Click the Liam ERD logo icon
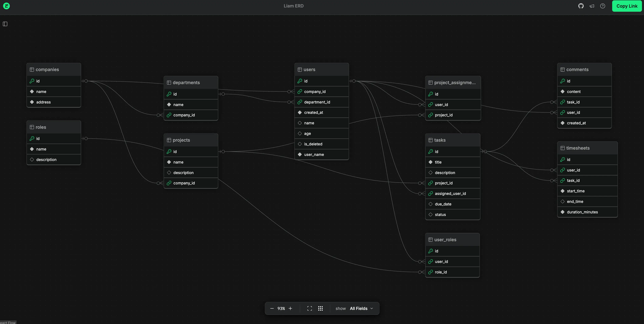 6,6
